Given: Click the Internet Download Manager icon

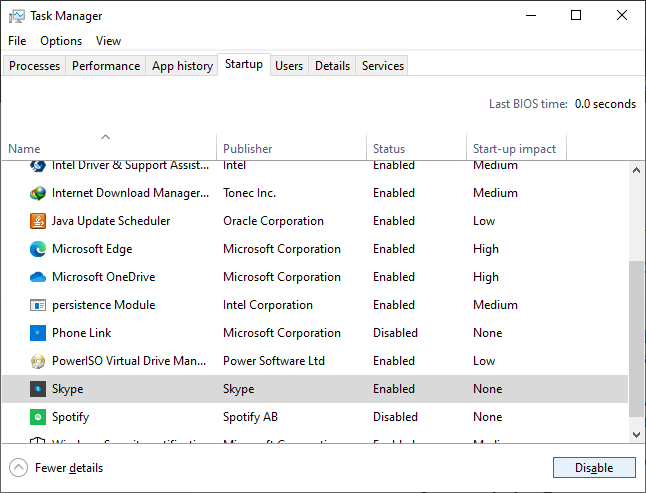Looking at the screenshot, I should pos(38,193).
